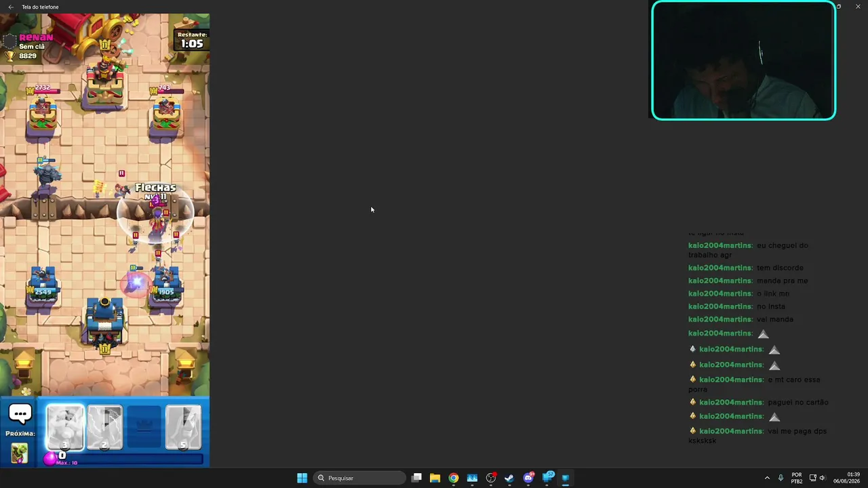Tap the empty crown card slot

pyautogui.click(x=144, y=428)
